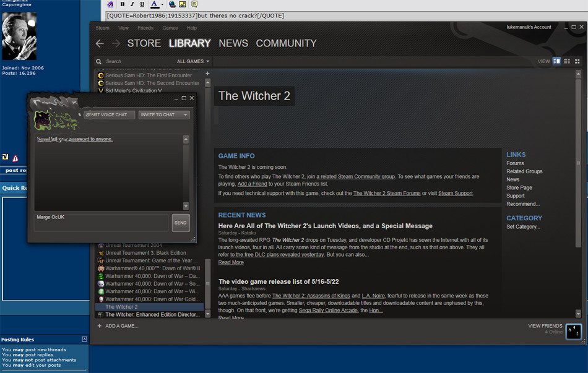Click the forum reply text field with quote

[x=347, y=15]
